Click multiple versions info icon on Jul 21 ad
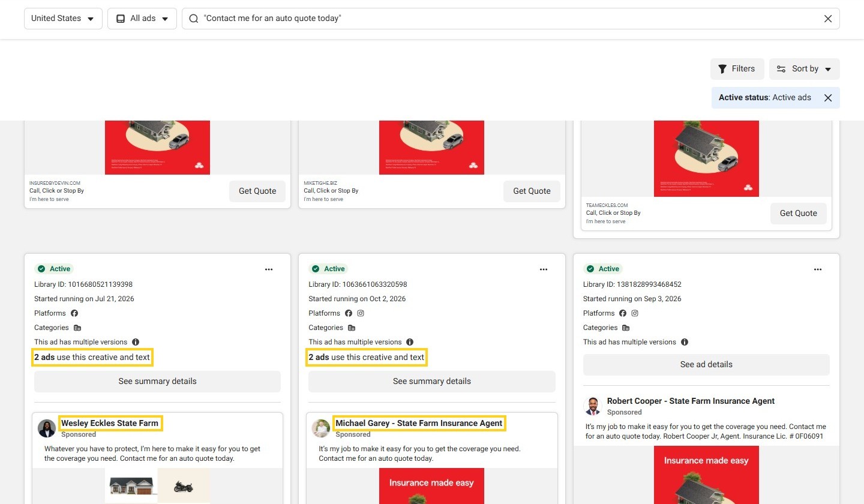Screen dimensions: 864x504 click(x=136, y=342)
